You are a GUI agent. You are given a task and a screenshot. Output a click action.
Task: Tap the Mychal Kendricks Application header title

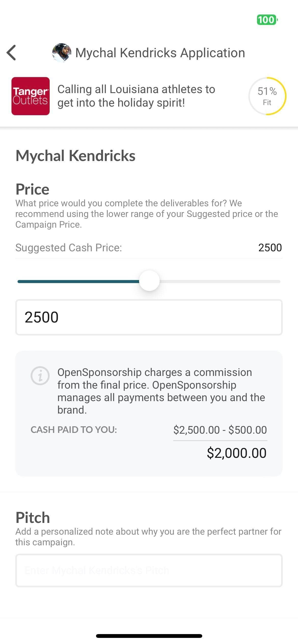(x=160, y=53)
